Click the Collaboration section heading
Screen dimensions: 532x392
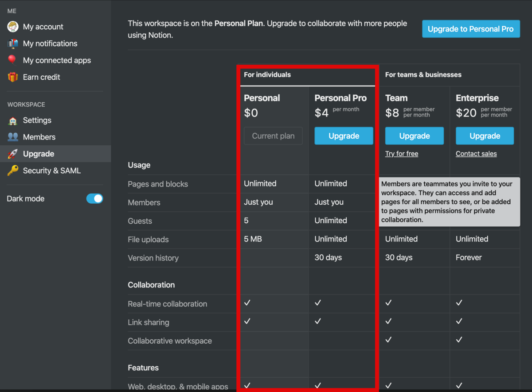[x=151, y=285]
